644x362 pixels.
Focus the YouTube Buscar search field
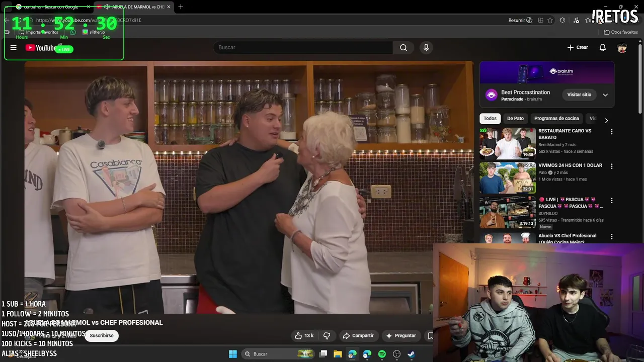pyautogui.click(x=303, y=47)
